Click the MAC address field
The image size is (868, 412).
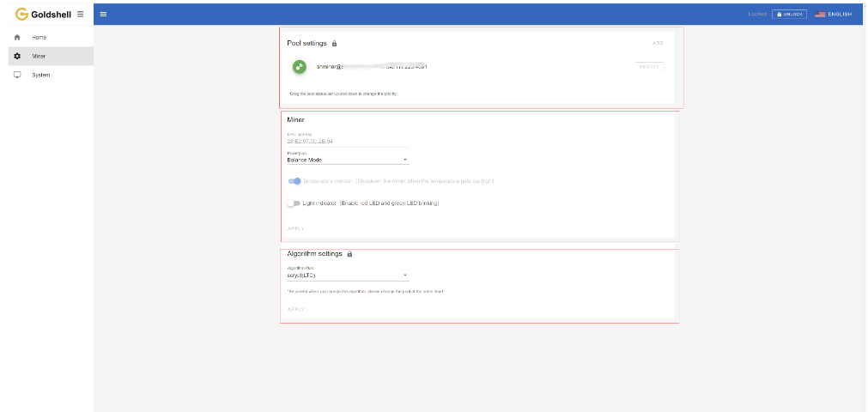coord(309,141)
